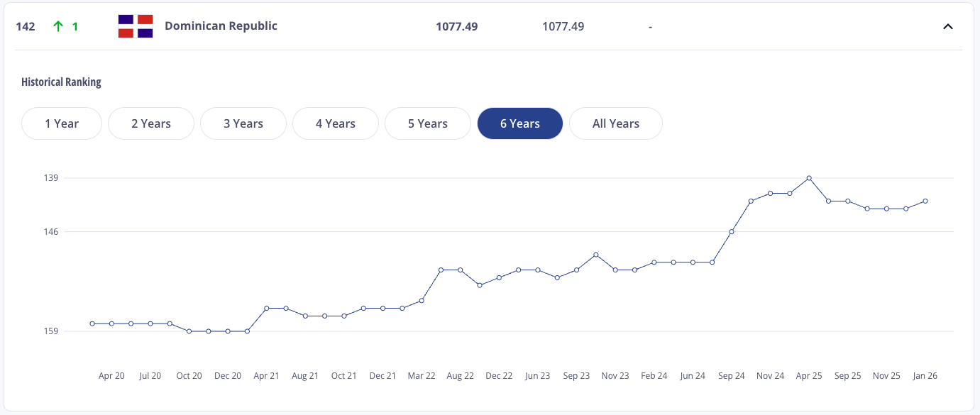The height and width of the screenshot is (415, 980).
Task: Select the 1 Year range
Action: point(62,123)
